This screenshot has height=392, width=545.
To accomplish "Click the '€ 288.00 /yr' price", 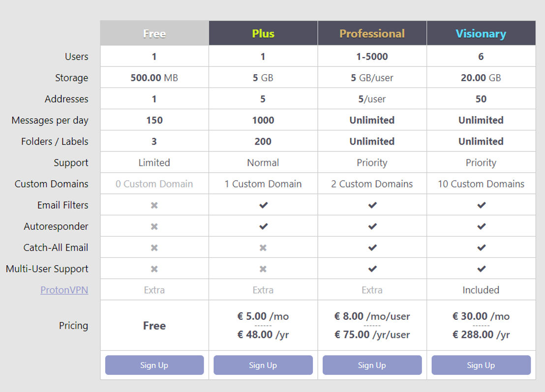I will click(x=481, y=334).
